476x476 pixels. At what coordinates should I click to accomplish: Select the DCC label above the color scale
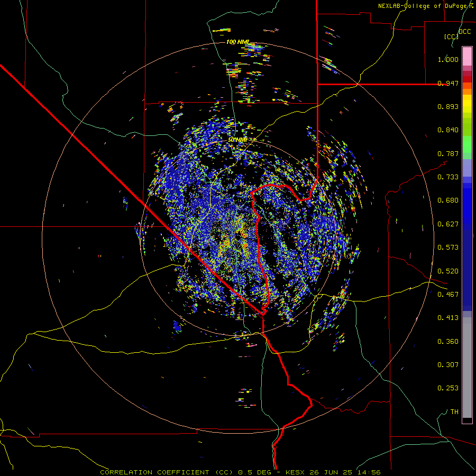click(x=464, y=32)
